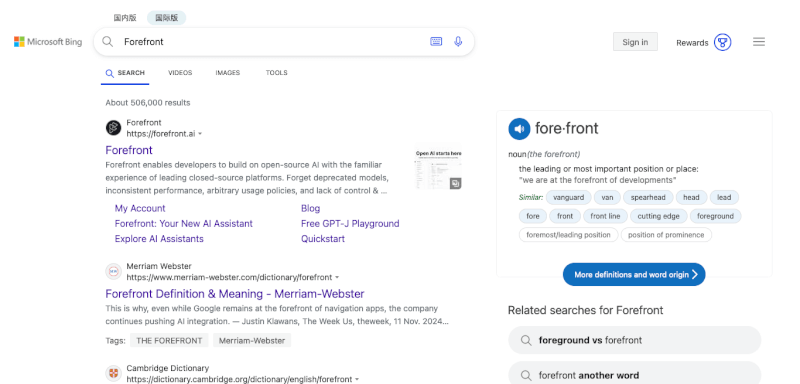This screenshot has width=800, height=384.
Task: Open the TOOLS tab
Action: point(277,73)
